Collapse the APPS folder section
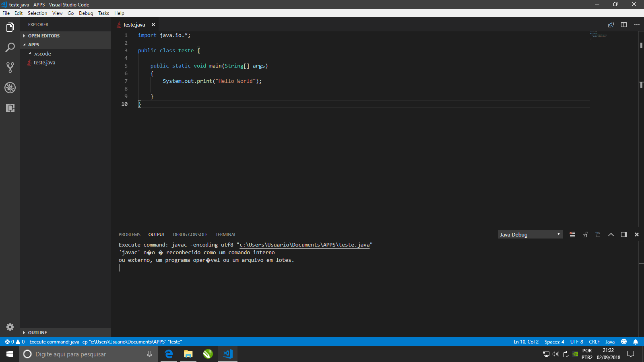This screenshot has height=362, width=644. click(65, 45)
